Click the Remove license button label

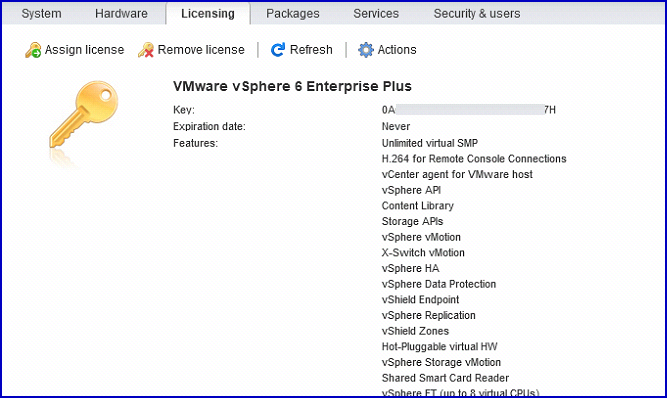[x=201, y=50]
